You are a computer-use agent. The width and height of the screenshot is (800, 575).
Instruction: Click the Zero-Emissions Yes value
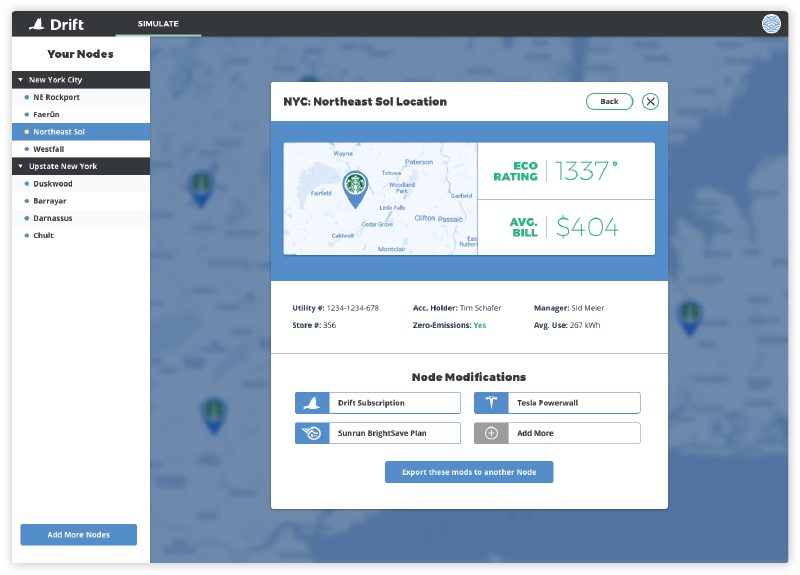480,326
